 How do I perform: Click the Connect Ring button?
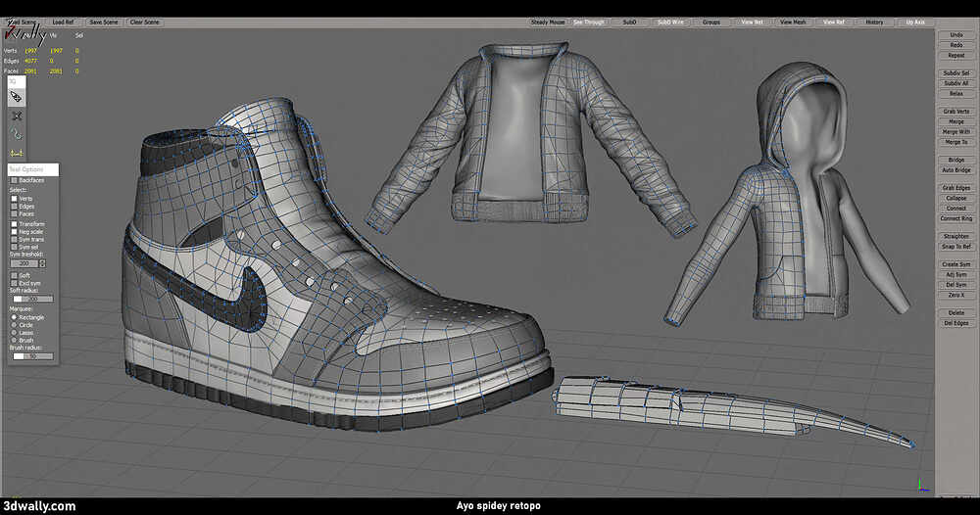pos(956,218)
